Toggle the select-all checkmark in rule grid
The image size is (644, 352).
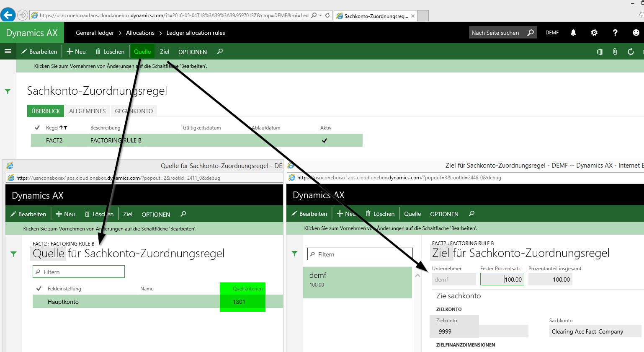pos(37,128)
